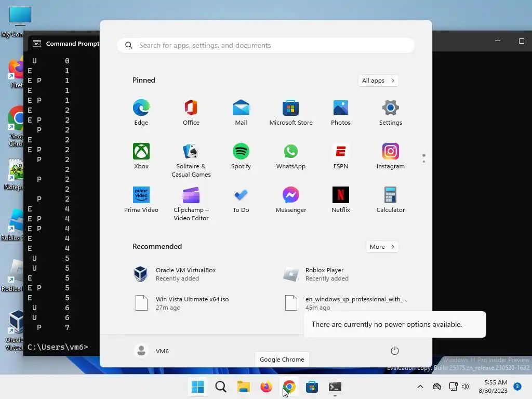Image resolution: width=532 pixels, height=399 pixels.
Task: Open Settings gear in pinned apps
Action: coord(391,113)
